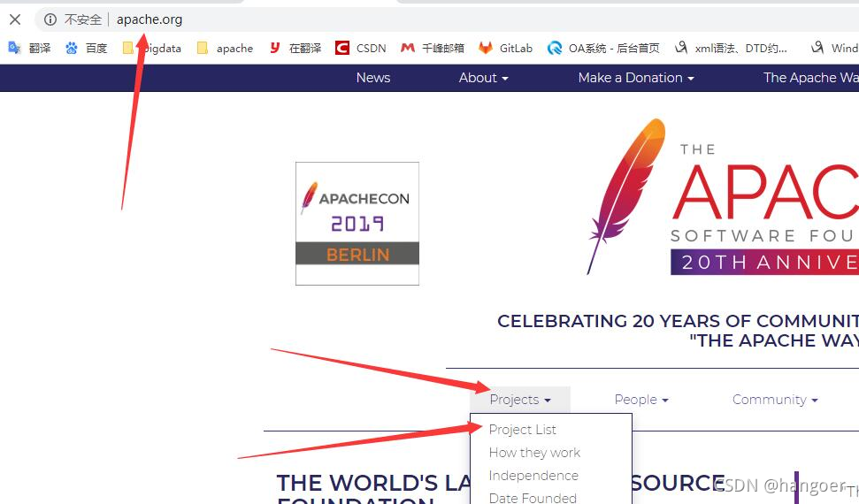Expand the About dropdown menu
859x504 pixels.
point(484,78)
